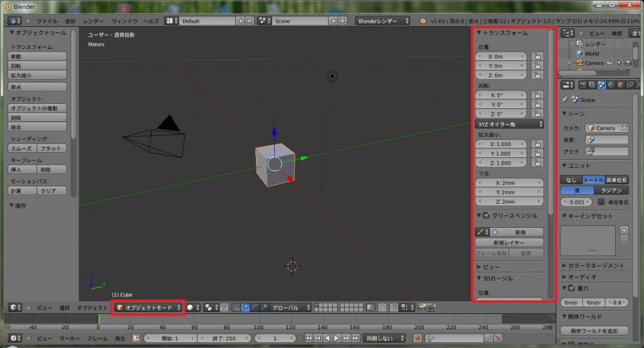This screenshot has height=348, width=644.
Task: Select the translate manipulator arrow icon
Action: coord(245,307)
